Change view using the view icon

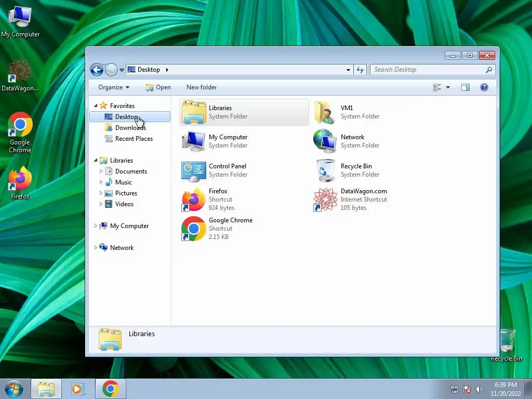click(x=437, y=87)
